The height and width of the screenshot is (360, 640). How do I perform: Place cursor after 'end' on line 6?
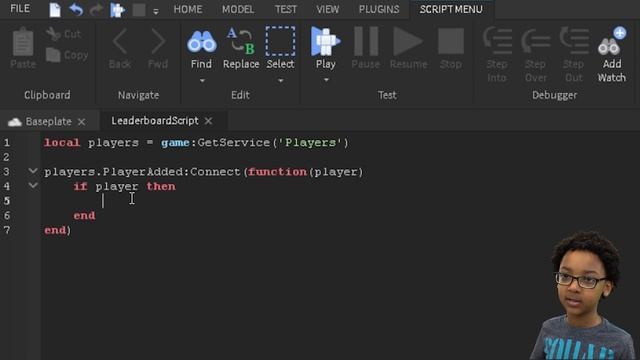96,216
